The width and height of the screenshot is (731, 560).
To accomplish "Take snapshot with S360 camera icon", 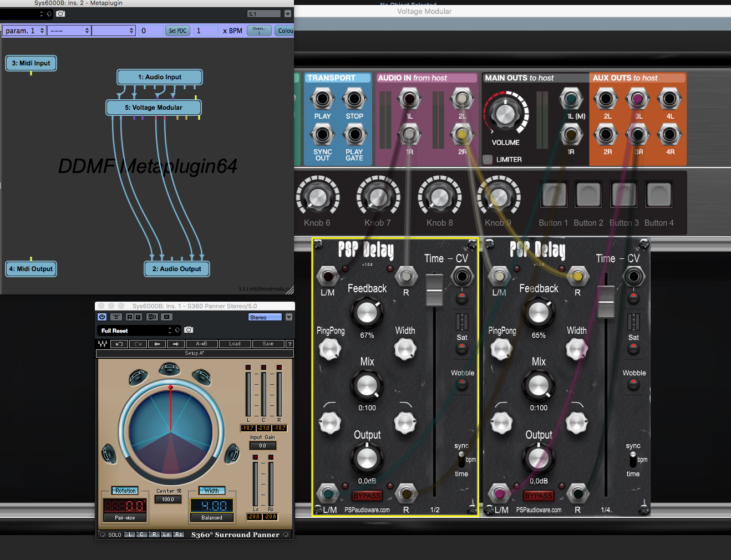I will click(x=189, y=330).
